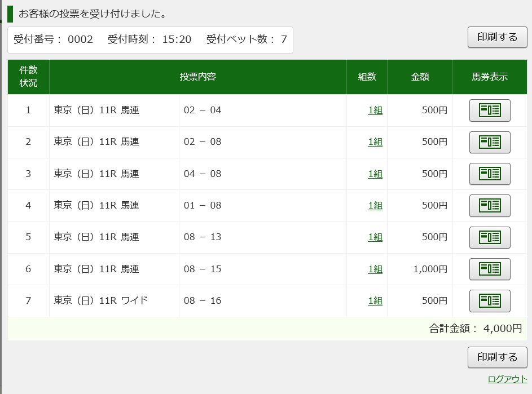The width and height of the screenshot is (532, 394).
Task: Show betting ticket for row 3 (04 – 08)
Action: coord(490,174)
